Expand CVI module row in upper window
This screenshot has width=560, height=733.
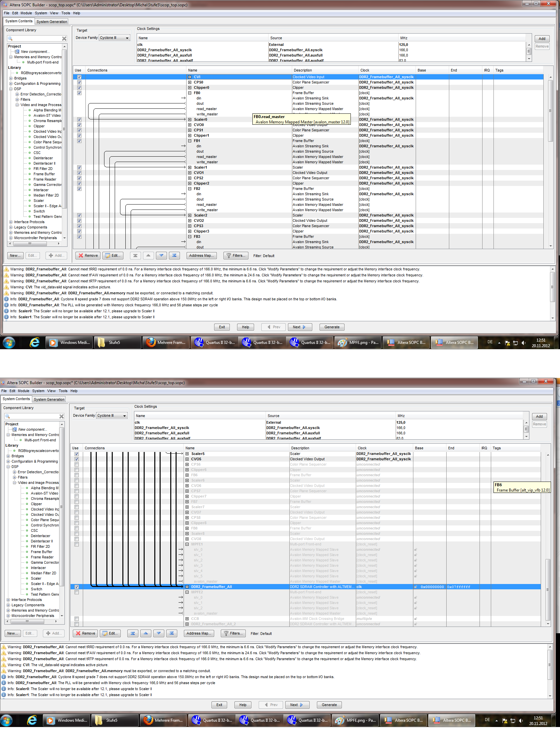[x=190, y=77]
